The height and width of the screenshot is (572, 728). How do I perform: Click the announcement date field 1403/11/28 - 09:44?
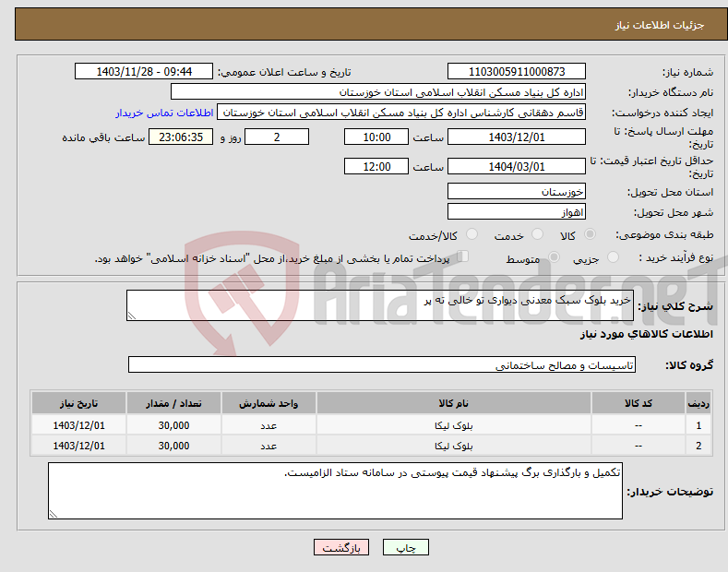(x=144, y=72)
